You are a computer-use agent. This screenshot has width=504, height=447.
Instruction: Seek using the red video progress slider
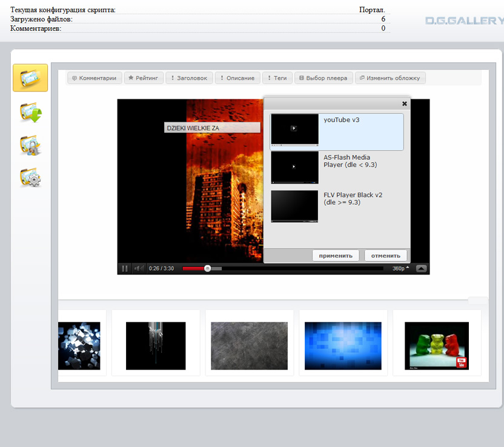pyautogui.click(x=207, y=268)
